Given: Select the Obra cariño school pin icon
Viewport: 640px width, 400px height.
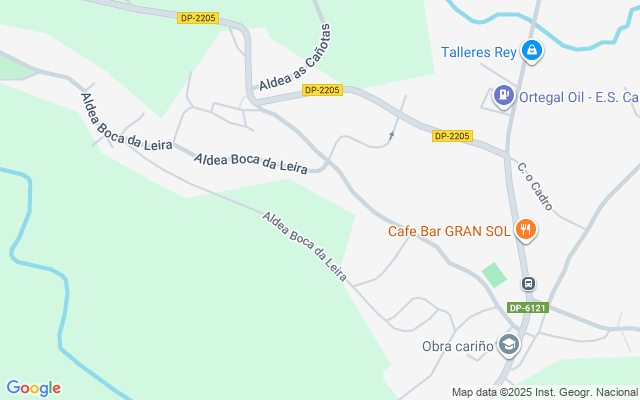Looking at the screenshot, I should (x=509, y=345).
